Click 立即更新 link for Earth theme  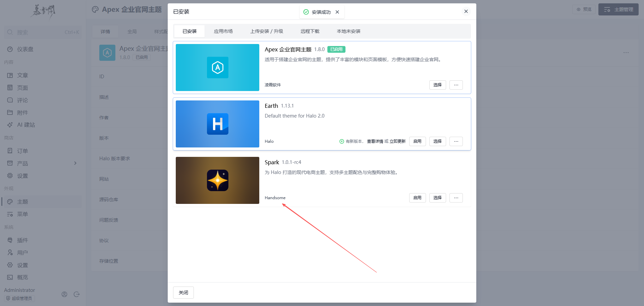pos(397,141)
